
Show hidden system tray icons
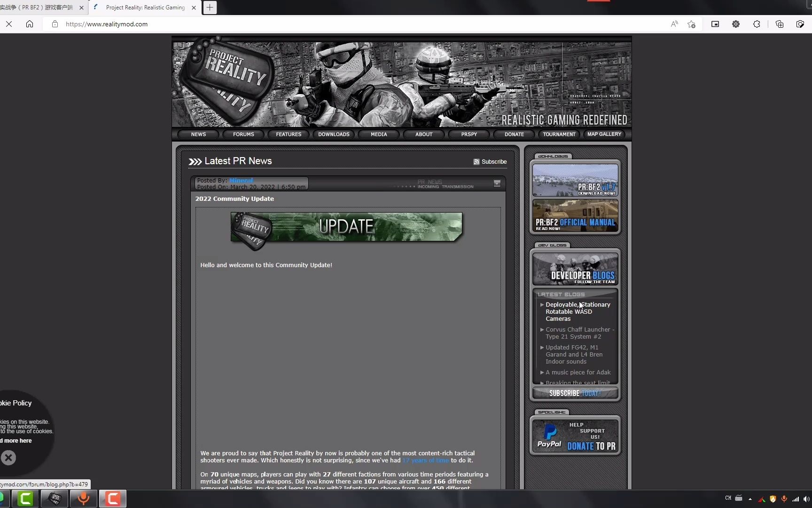click(750, 499)
